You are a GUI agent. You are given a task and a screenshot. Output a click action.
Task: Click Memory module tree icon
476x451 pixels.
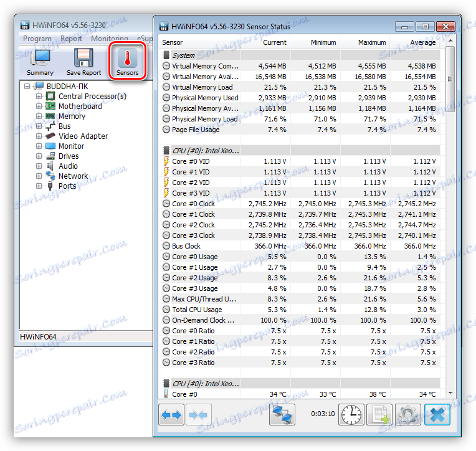(x=50, y=116)
